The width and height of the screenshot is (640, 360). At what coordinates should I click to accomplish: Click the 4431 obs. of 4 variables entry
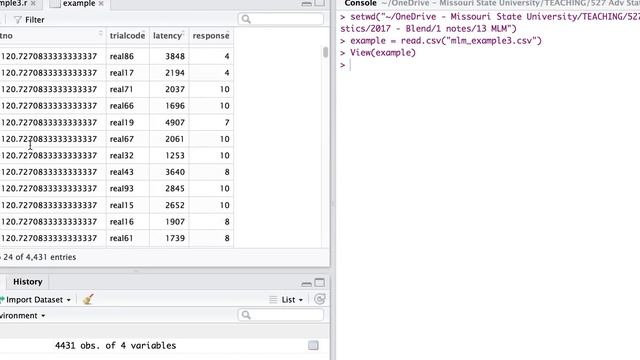point(116,345)
